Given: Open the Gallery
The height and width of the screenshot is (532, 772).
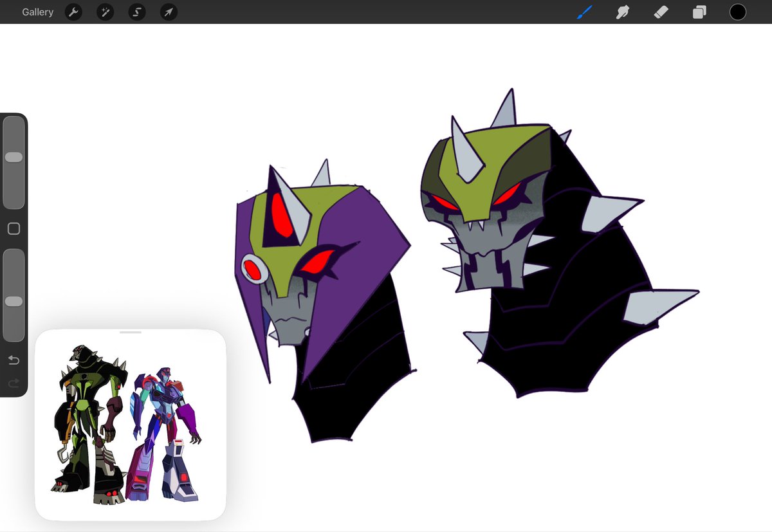Looking at the screenshot, I should pos(37,12).
